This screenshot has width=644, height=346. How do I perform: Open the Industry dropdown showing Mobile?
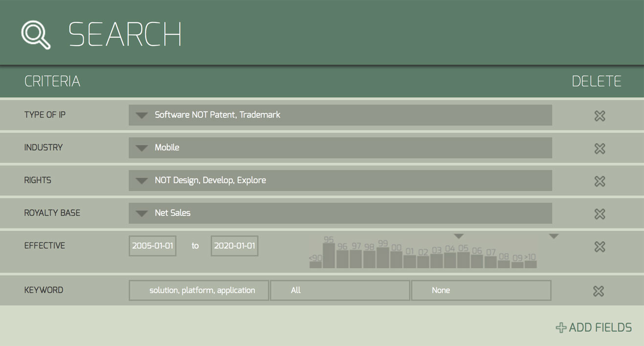pyautogui.click(x=142, y=148)
